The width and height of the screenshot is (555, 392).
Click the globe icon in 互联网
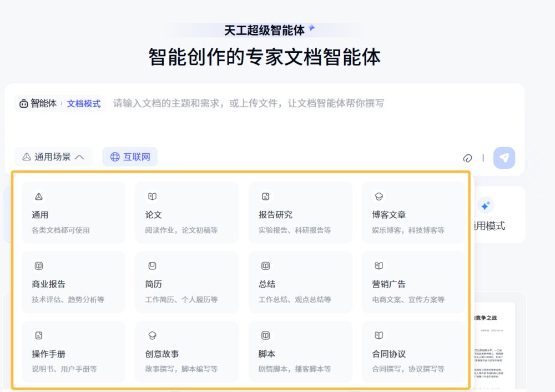tap(115, 157)
